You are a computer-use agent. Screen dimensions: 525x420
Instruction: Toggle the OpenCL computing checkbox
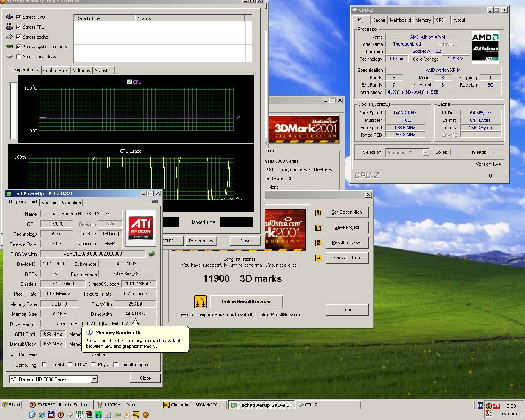(44, 364)
